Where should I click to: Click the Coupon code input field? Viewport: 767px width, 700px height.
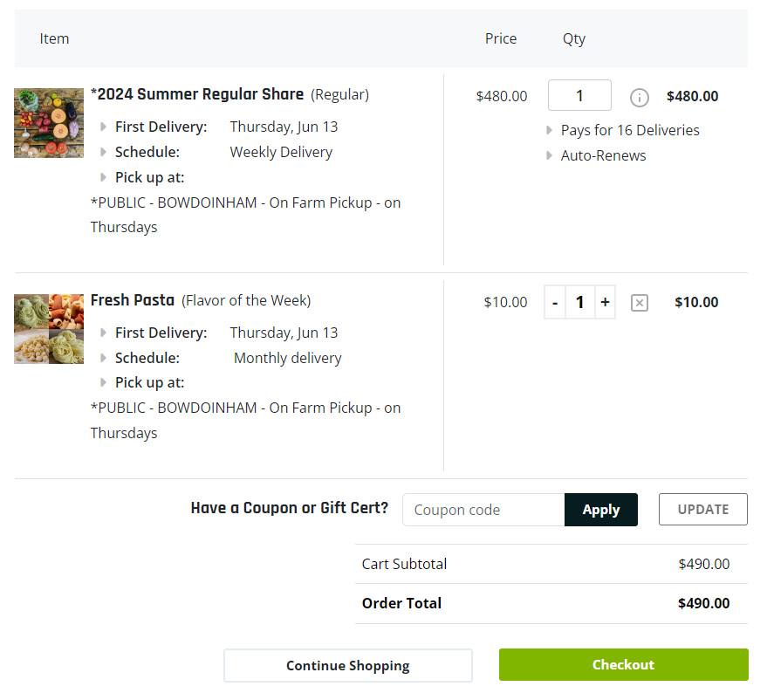pyautogui.click(x=483, y=510)
